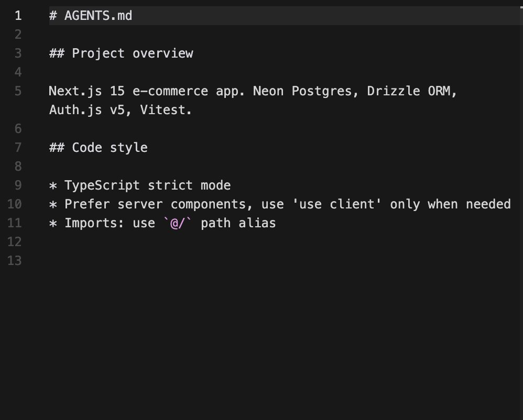
Task: Click line number 2 in gutter
Action: [18, 35]
